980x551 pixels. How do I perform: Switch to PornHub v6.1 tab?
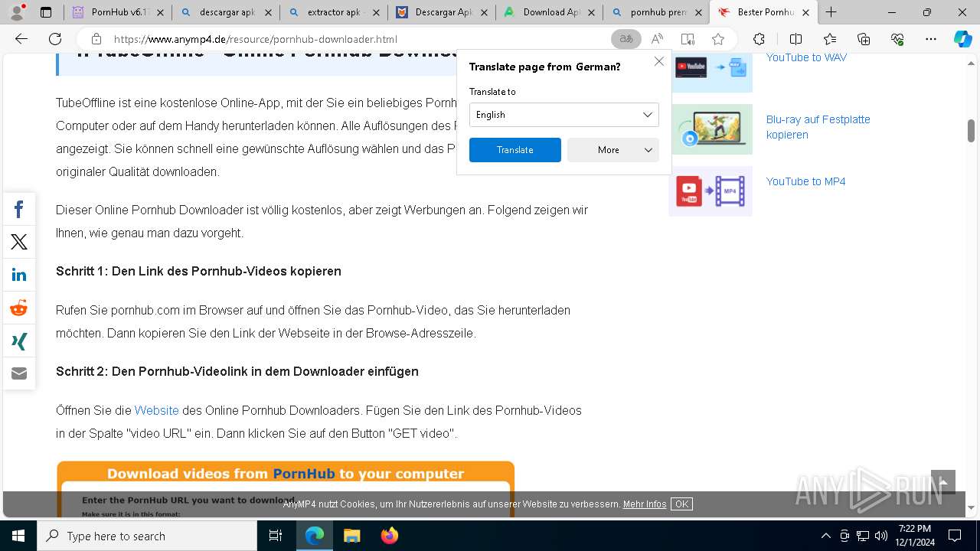(x=118, y=12)
